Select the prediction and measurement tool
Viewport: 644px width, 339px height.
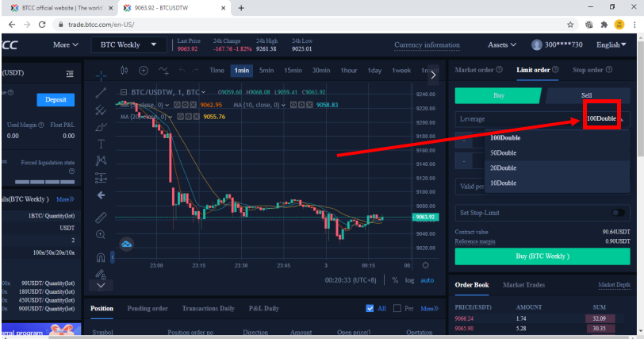(101, 178)
